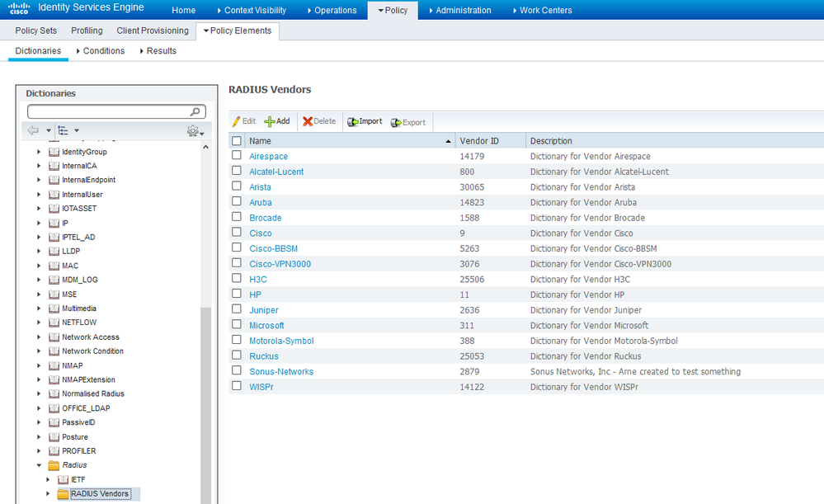Image resolution: width=824 pixels, height=504 pixels.
Task: Click the Dictionaries tree scrollbar thumb
Action: pos(205,405)
